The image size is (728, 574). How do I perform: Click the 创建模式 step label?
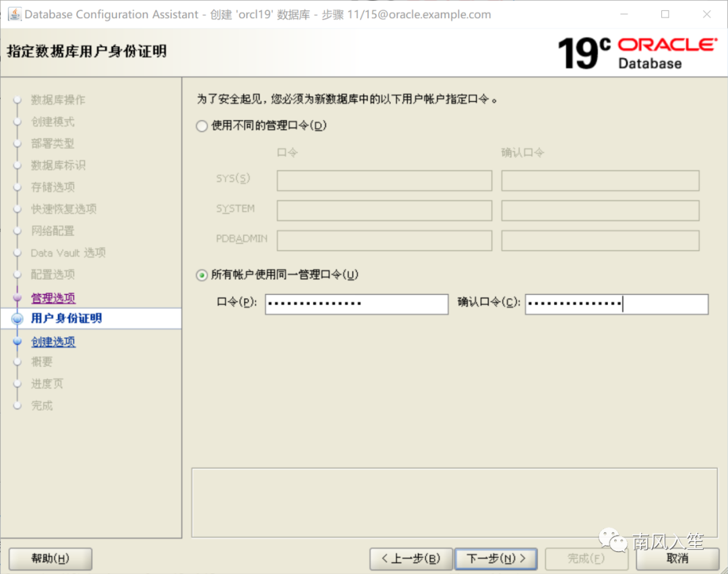click(53, 121)
